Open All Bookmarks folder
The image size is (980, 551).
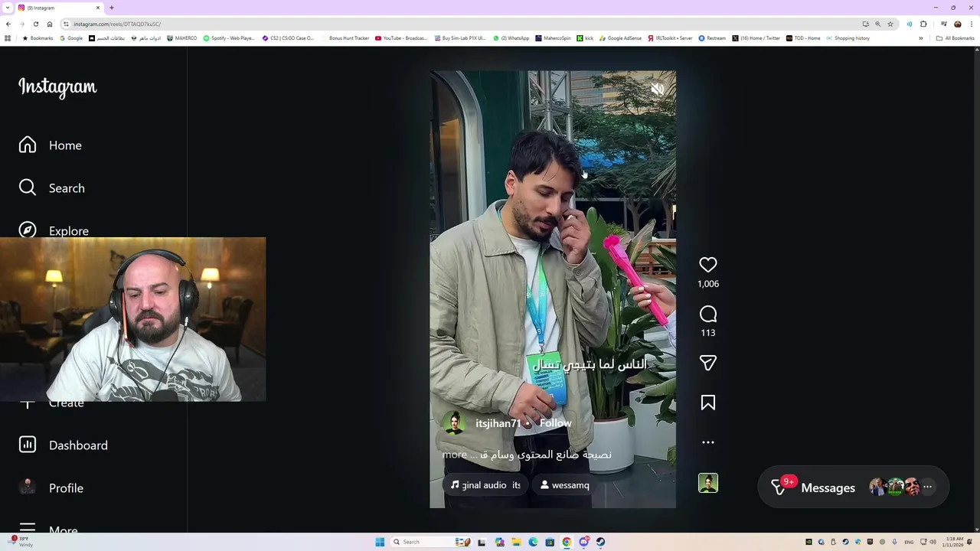[x=955, y=38]
